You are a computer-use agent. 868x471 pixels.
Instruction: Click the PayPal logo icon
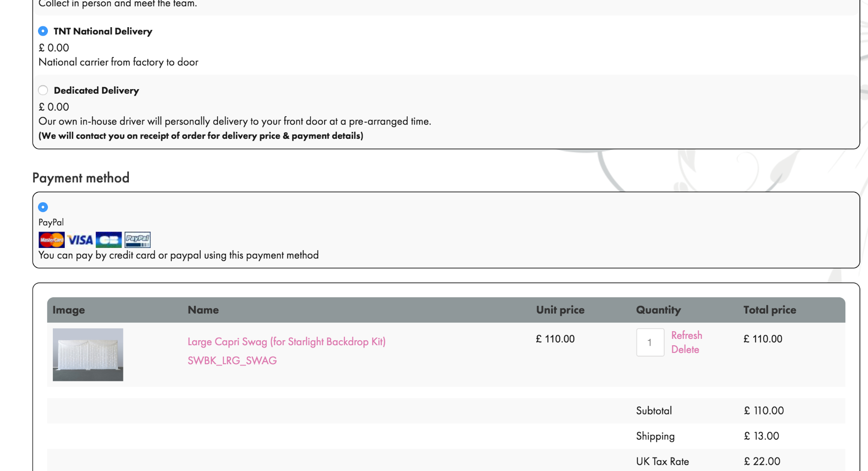point(137,240)
